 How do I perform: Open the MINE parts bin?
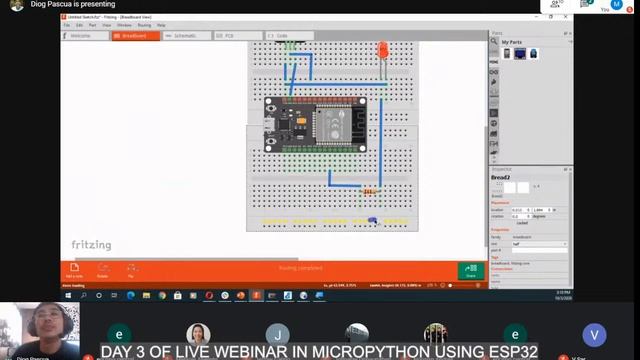494,62
